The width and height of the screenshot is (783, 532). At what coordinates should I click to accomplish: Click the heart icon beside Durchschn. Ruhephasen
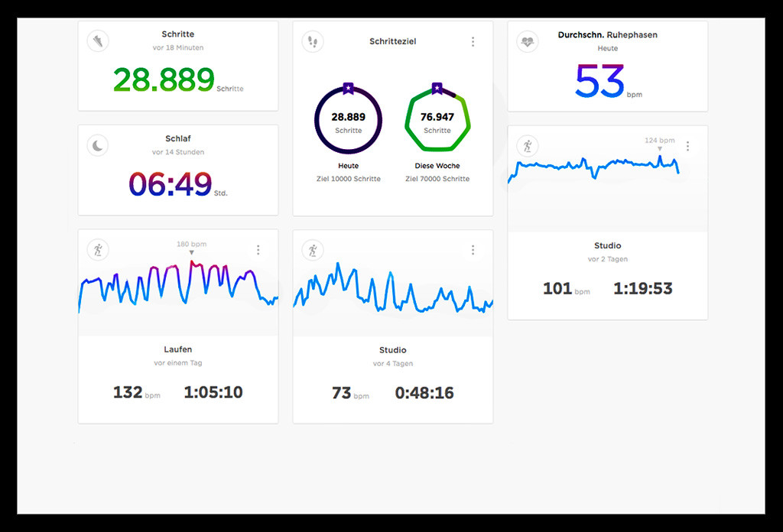coord(527,42)
